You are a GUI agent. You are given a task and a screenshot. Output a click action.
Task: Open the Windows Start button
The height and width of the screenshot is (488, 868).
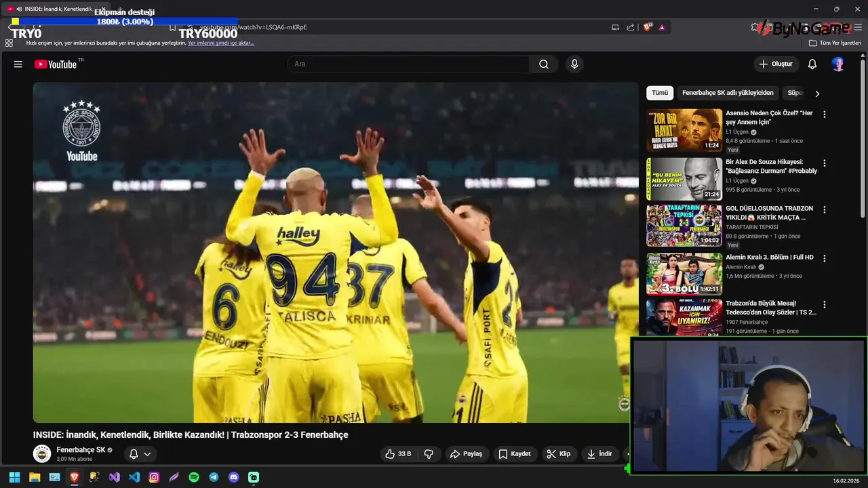(x=14, y=477)
